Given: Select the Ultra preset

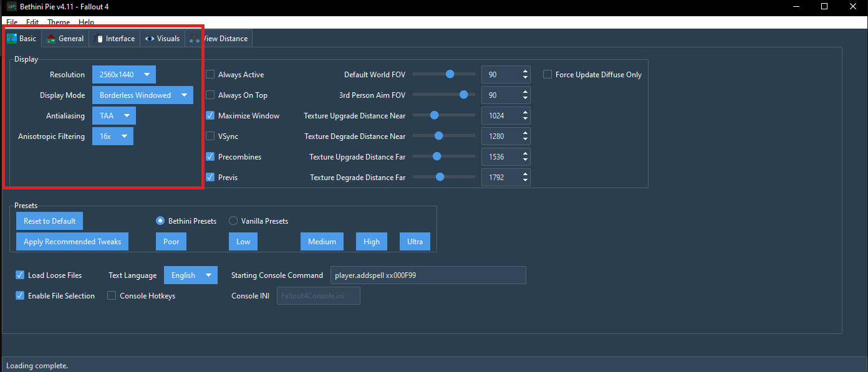Looking at the screenshot, I should 414,241.
